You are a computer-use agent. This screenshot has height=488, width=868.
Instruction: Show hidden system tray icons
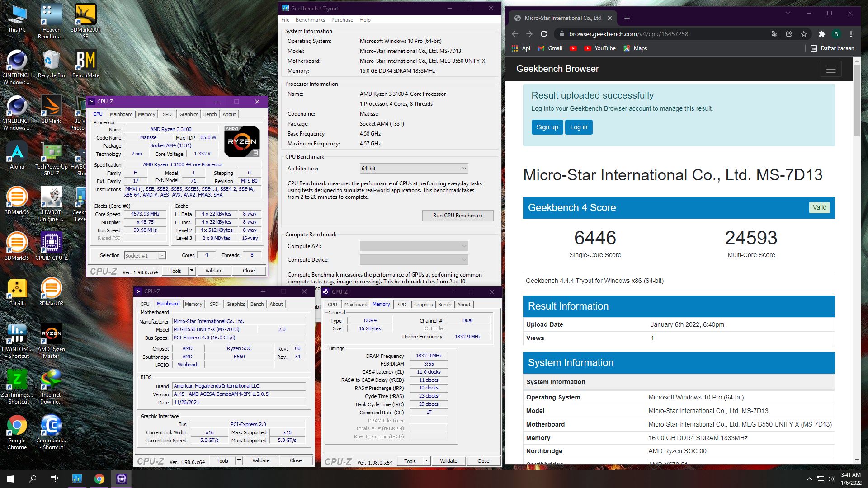pyautogui.click(x=809, y=479)
